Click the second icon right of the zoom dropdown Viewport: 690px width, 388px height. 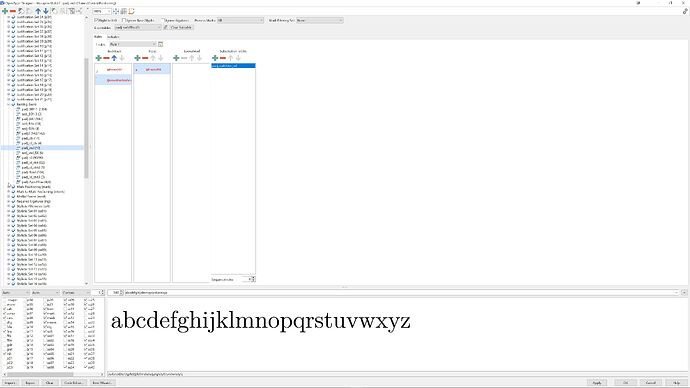pos(124,11)
